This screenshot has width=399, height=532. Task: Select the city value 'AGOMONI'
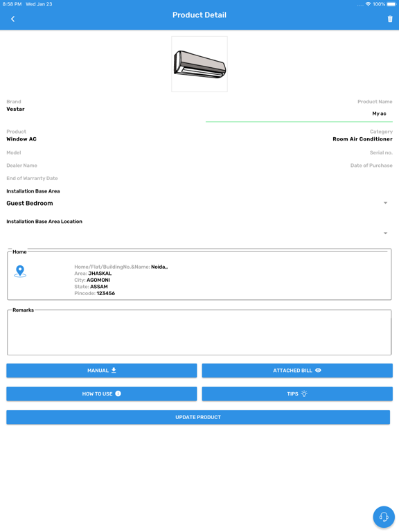click(98, 281)
